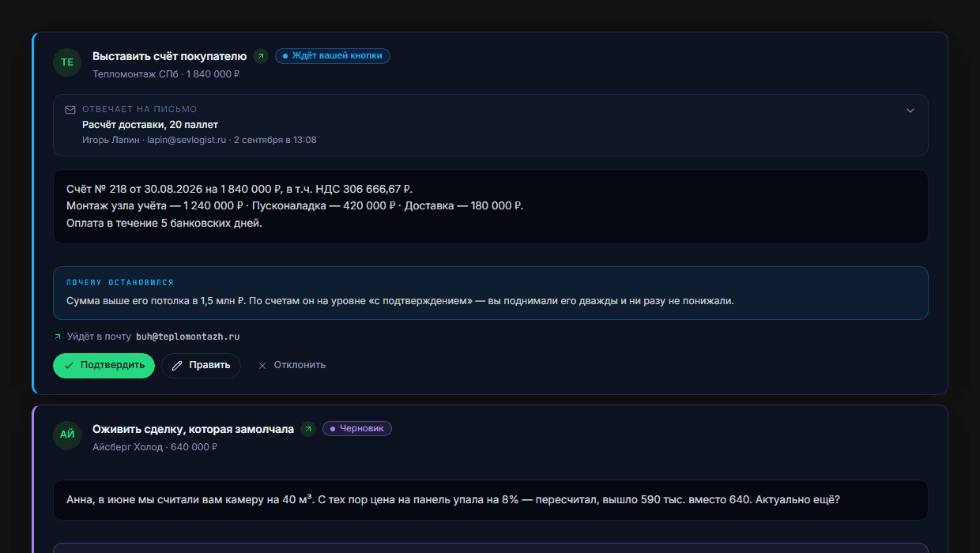
Task: Reject the action via Отклонить
Action: [x=291, y=366]
